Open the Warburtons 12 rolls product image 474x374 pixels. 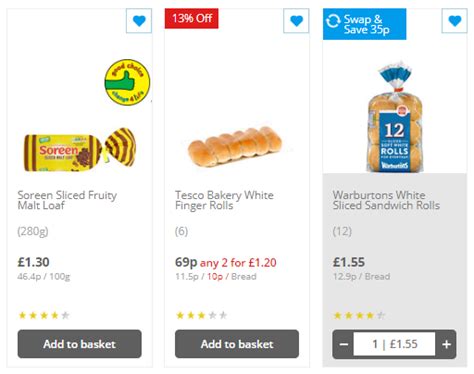click(x=395, y=117)
